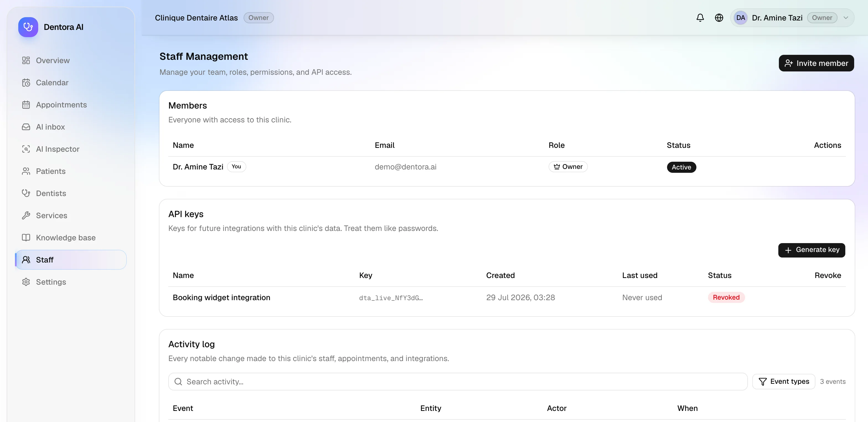The width and height of the screenshot is (868, 422).
Task: Click the magnifier icon in activity search
Action: (178, 382)
